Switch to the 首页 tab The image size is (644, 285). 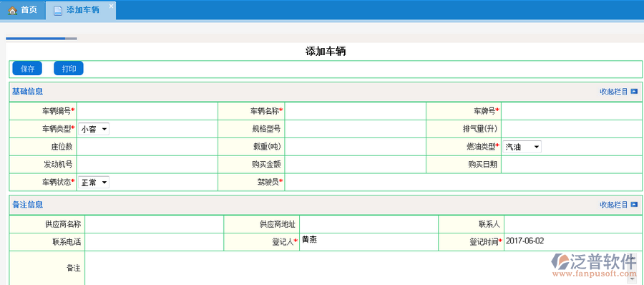(x=23, y=10)
